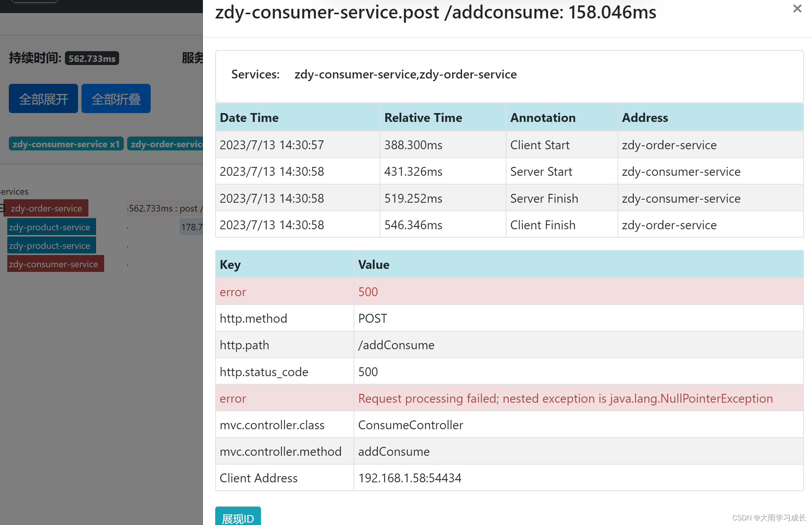Click the error 500 row value

368,292
